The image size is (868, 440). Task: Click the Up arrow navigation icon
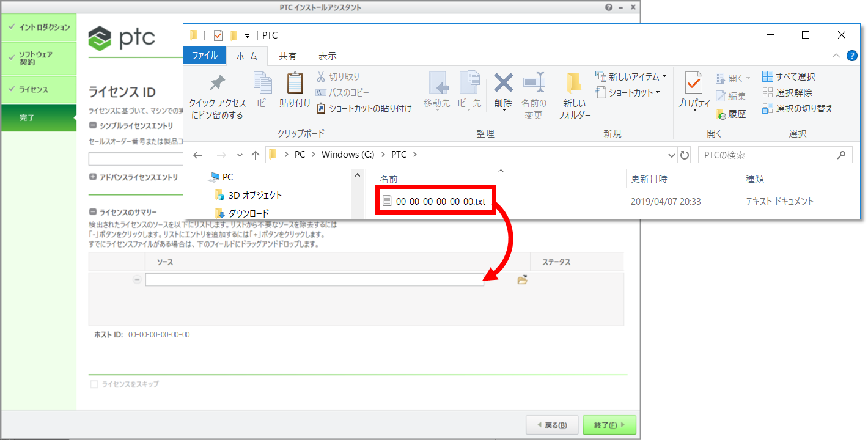click(x=256, y=155)
